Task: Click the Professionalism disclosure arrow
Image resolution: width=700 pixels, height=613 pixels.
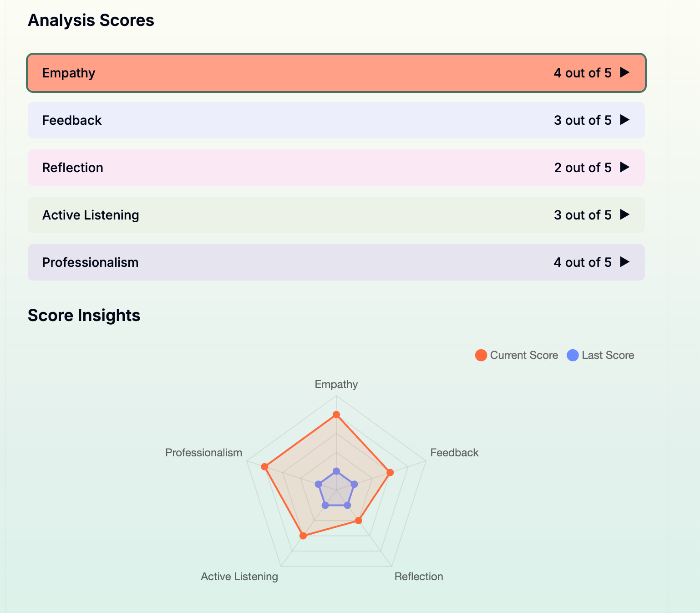Action: [x=625, y=262]
